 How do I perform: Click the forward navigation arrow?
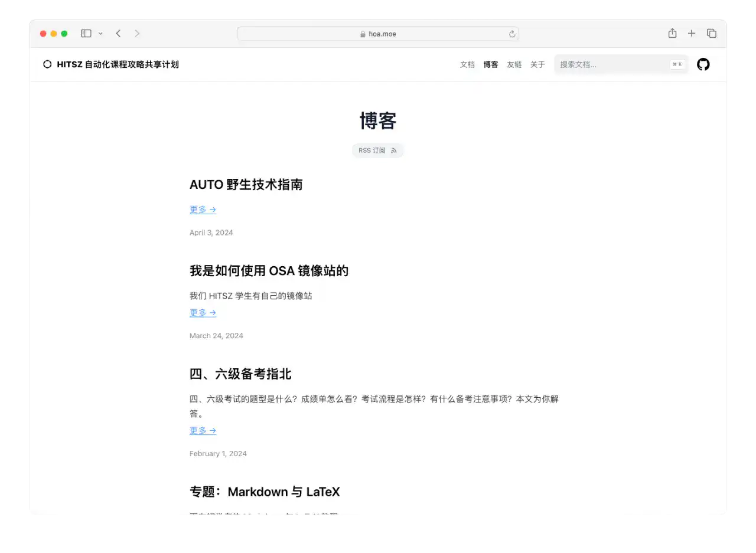(x=137, y=34)
